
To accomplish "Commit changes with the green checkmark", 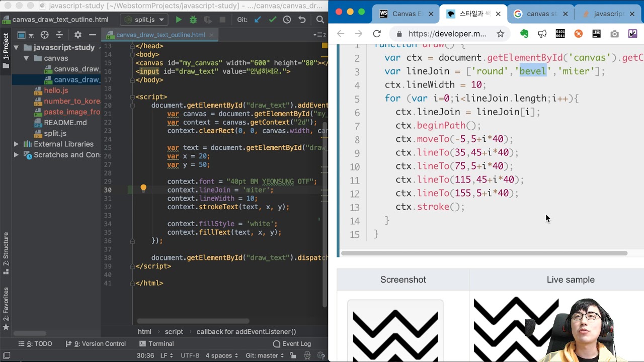I will coord(272,20).
